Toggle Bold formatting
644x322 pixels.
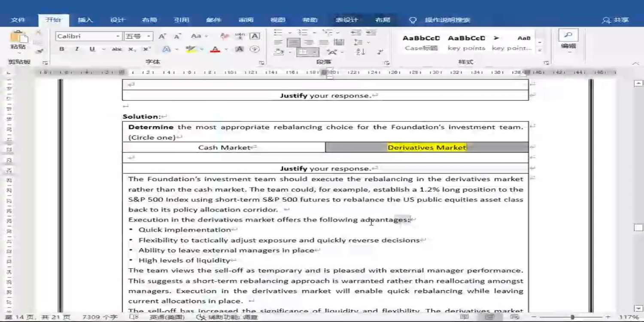tap(62, 49)
